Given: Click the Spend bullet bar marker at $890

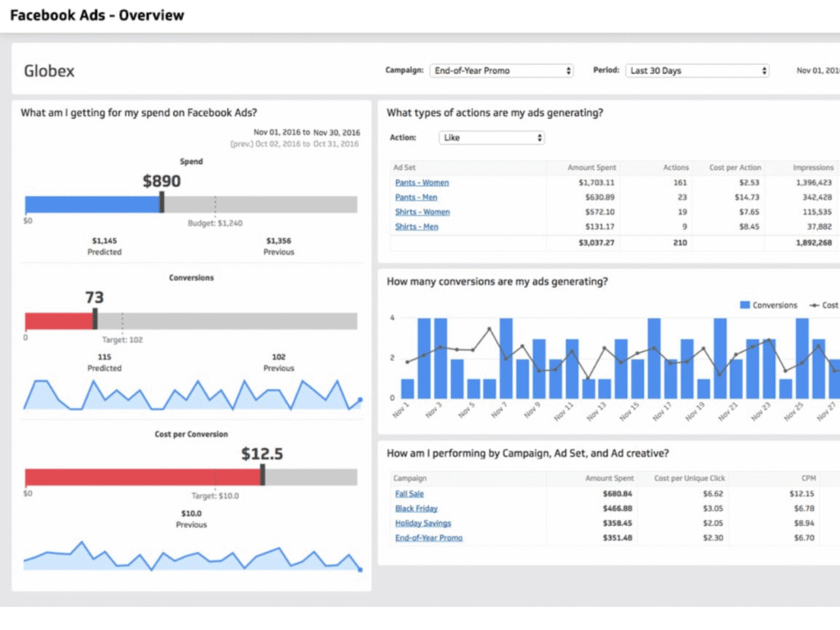Looking at the screenshot, I should 162,203.
